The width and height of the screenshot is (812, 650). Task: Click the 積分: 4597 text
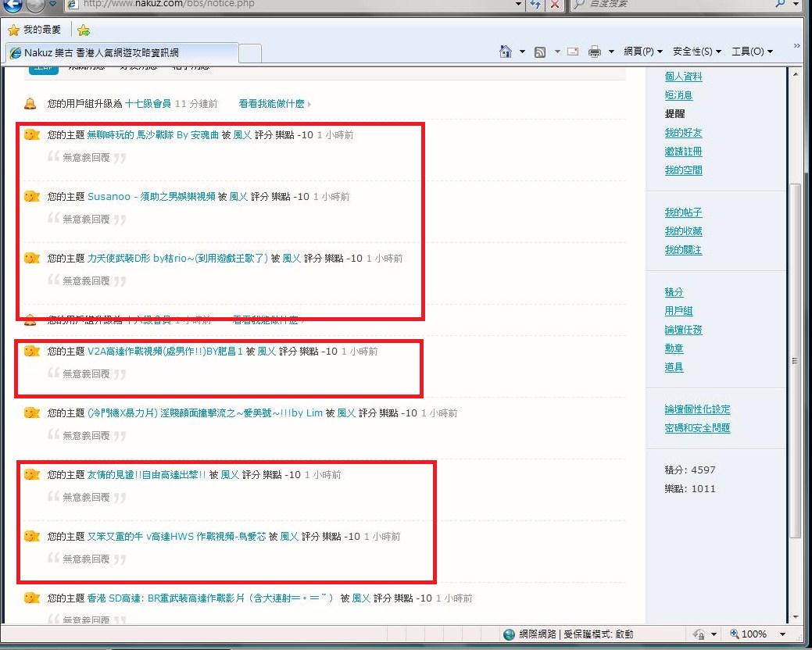(690, 470)
